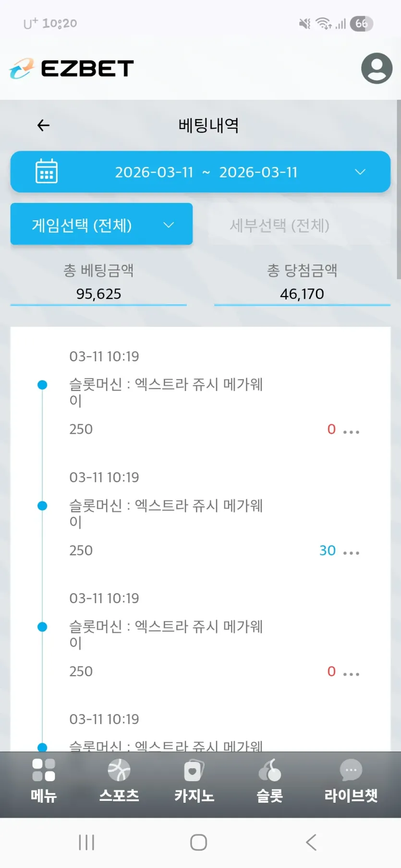The width and height of the screenshot is (401, 868).
Task: Open the 카지노 casino tab
Action: point(194,780)
